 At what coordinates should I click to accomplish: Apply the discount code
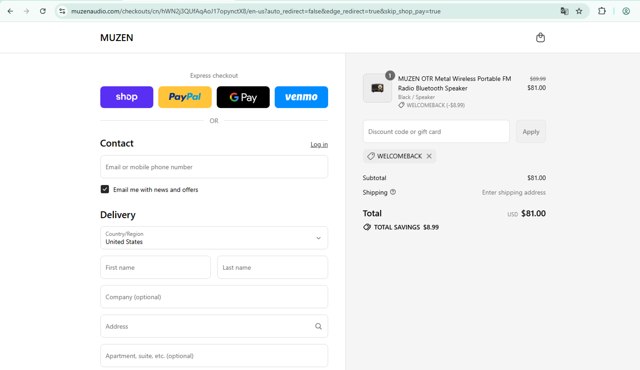(x=531, y=132)
